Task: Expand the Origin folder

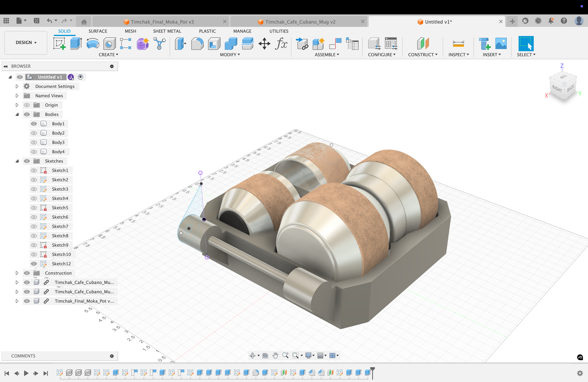Action: (17, 105)
